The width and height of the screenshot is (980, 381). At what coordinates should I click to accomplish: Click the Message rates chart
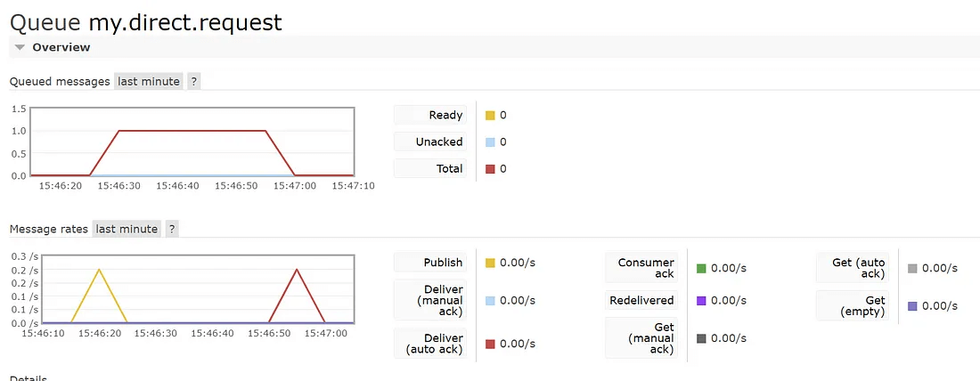point(192,289)
